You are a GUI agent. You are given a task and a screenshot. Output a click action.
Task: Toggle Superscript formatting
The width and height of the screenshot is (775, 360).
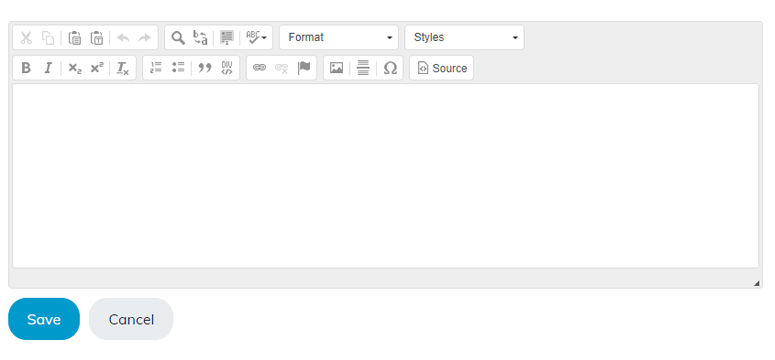(96, 68)
